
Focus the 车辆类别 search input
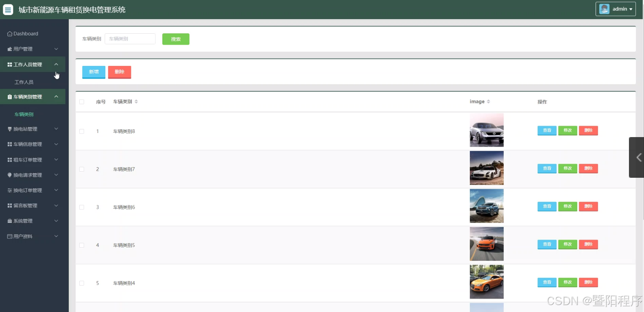tap(130, 39)
